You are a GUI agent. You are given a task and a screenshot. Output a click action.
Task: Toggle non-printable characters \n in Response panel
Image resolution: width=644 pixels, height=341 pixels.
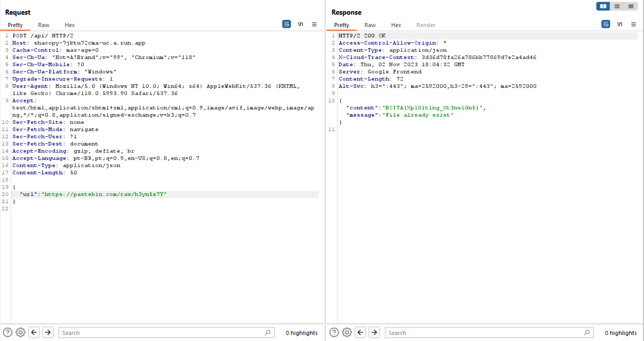[620, 24]
